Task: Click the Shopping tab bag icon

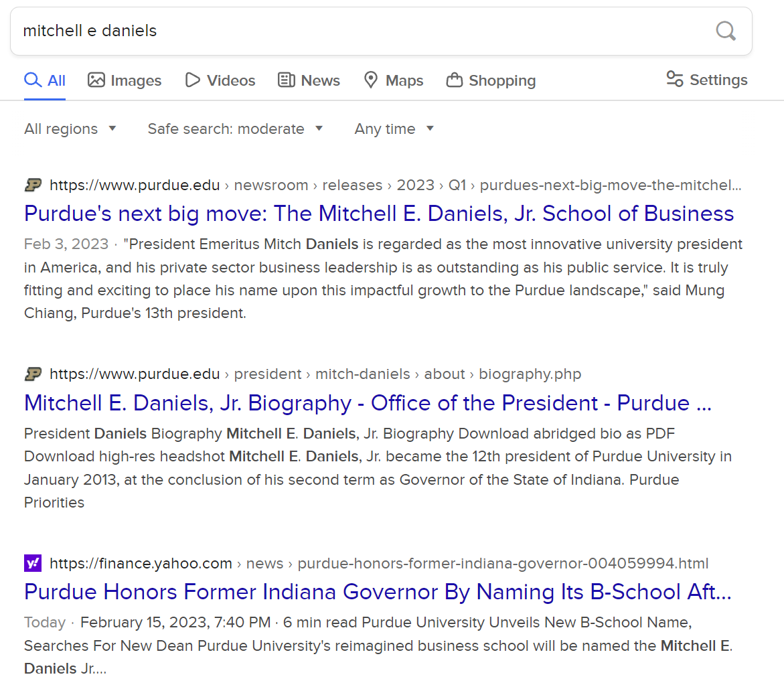Action: point(454,80)
